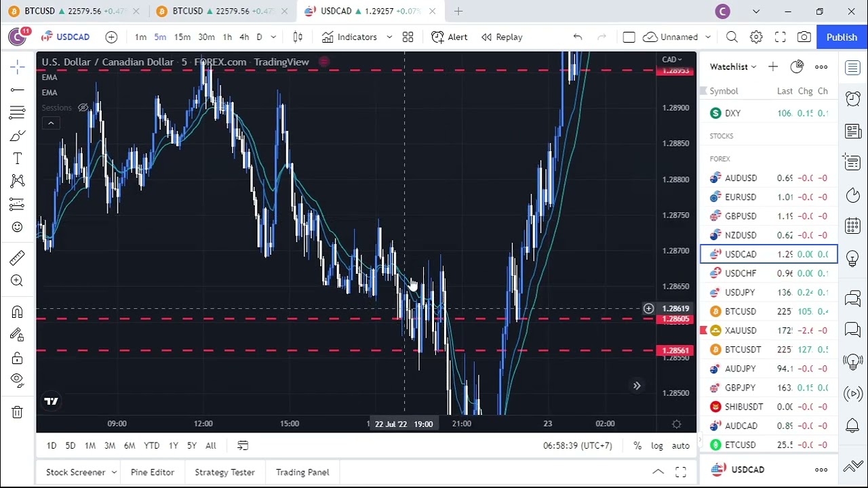868x488 pixels.
Task: Open the emoji icons tool
Action: tap(17, 227)
